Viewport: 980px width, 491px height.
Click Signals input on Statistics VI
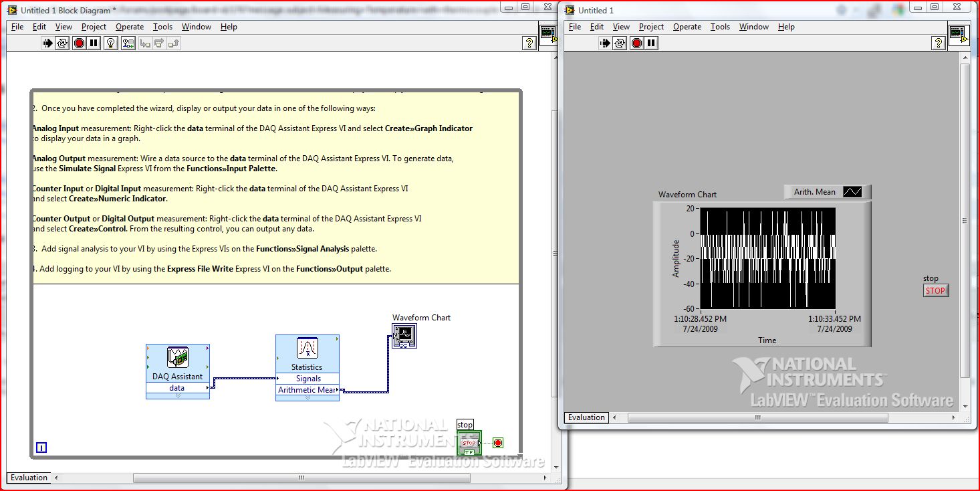[x=308, y=379]
